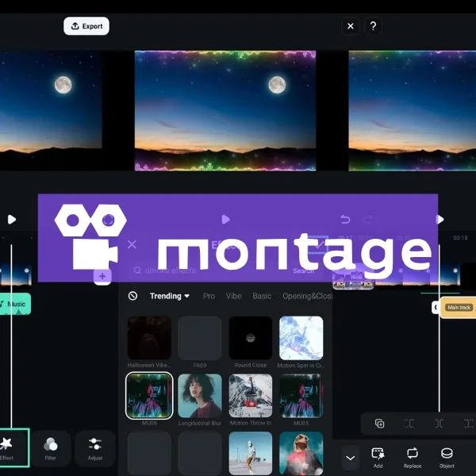
Task: Open the Adjust tool
Action: pyautogui.click(x=95, y=447)
